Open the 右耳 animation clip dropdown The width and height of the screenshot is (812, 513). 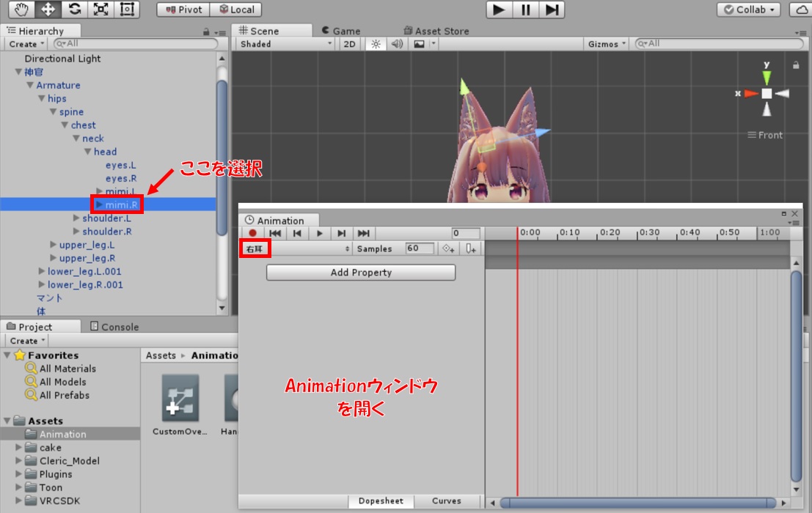[297, 249]
